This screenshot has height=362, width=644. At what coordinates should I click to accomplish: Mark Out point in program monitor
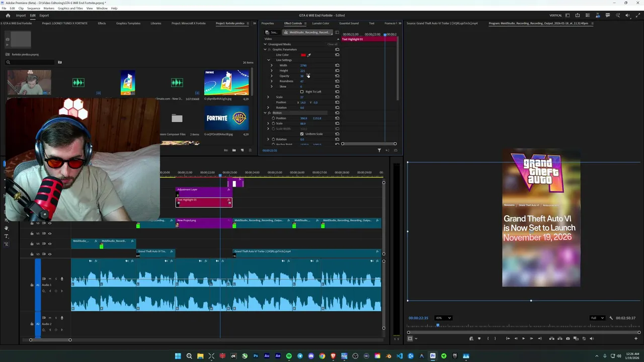[x=495, y=338]
